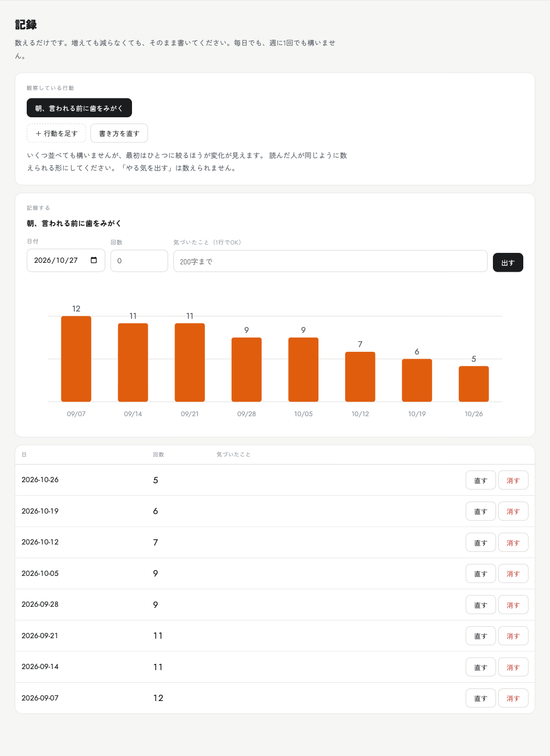550x756 pixels.
Task: Click the 10/19 bar showing 6
Action: tap(417, 380)
